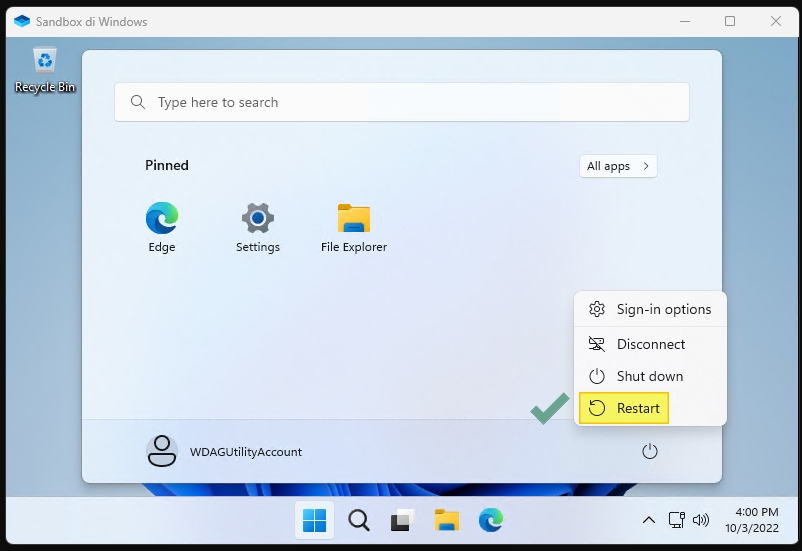Select Disconnect in the power menu
This screenshot has height=551, width=802.
pyautogui.click(x=650, y=344)
